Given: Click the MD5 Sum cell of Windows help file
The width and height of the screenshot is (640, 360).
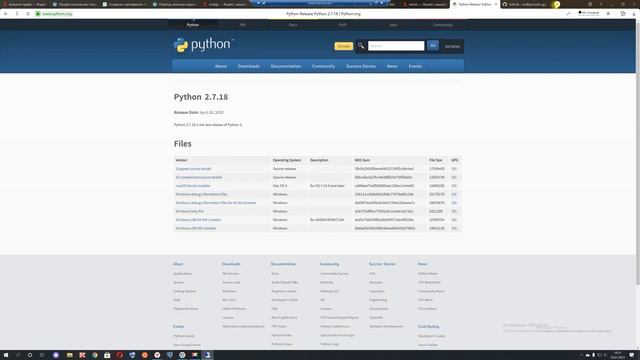Looking at the screenshot, I should (384, 211).
